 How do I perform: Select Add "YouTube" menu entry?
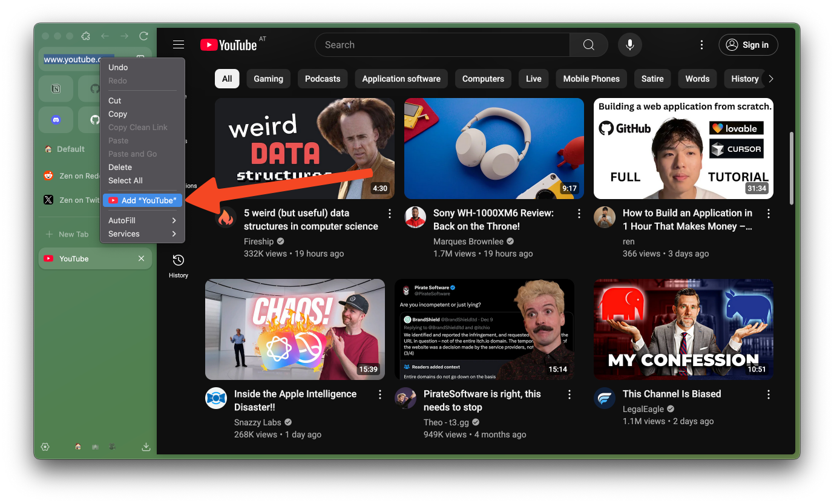[x=142, y=200]
